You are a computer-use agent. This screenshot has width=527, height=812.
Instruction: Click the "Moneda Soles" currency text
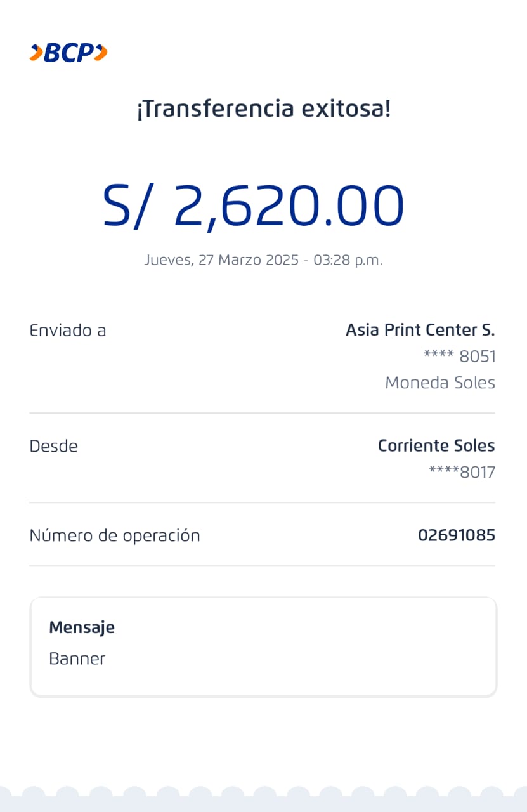tap(440, 383)
